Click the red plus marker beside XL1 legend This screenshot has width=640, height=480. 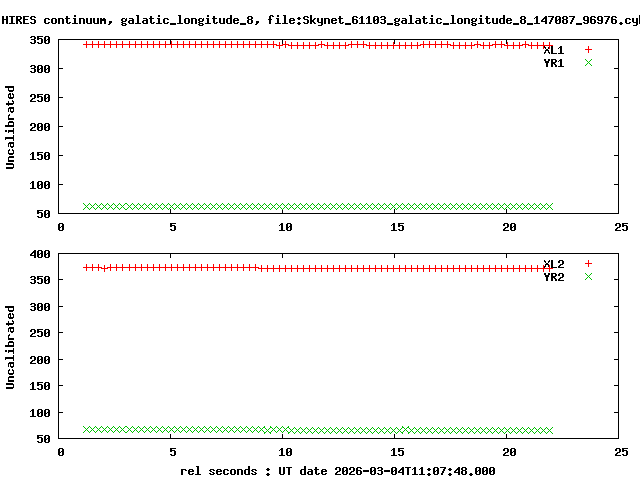pos(588,50)
